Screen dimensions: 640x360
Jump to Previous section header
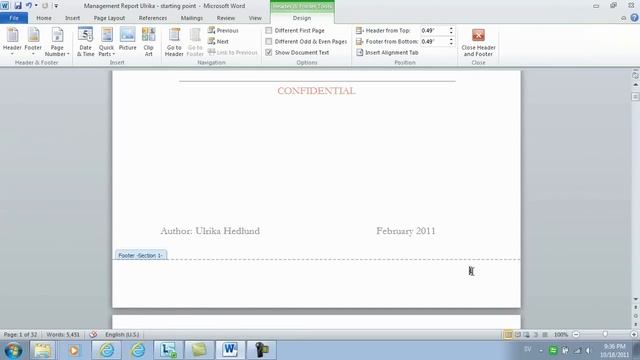pos(223,31)
